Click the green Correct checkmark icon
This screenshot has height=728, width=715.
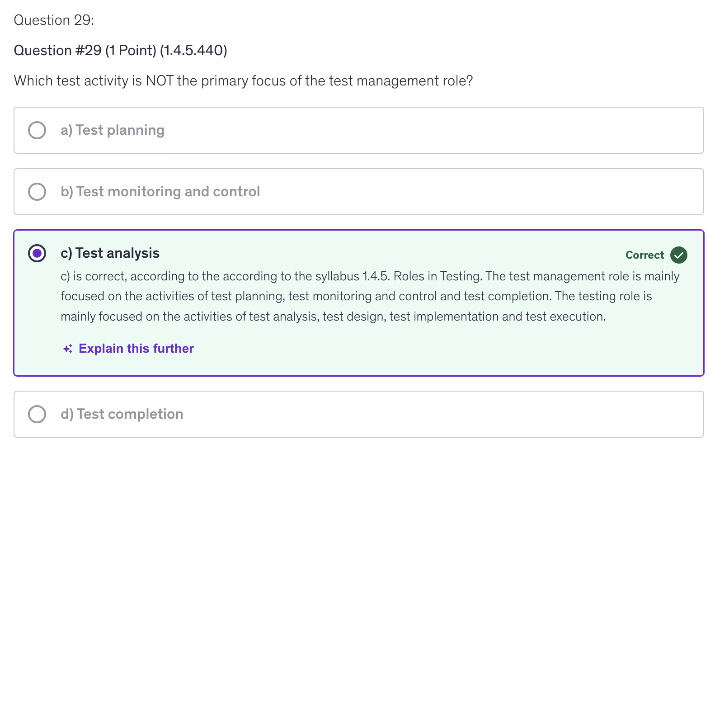[678, 255]
